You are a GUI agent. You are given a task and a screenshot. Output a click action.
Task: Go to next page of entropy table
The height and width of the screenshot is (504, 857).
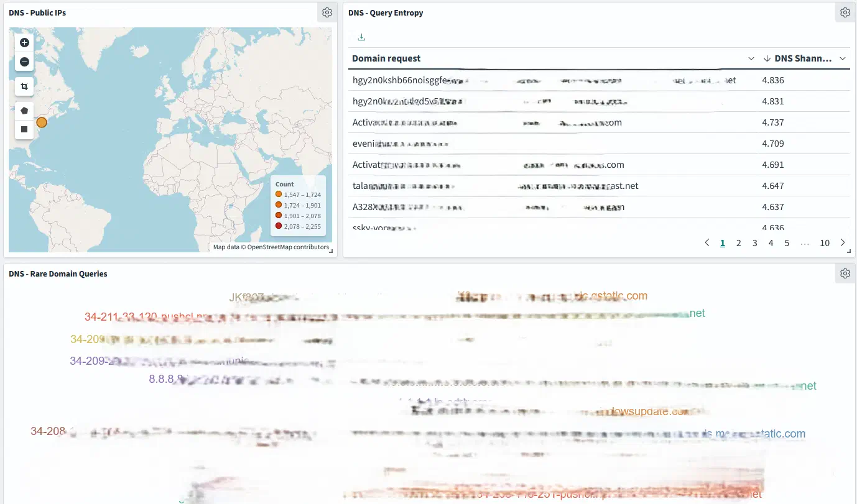coord(843,243)
